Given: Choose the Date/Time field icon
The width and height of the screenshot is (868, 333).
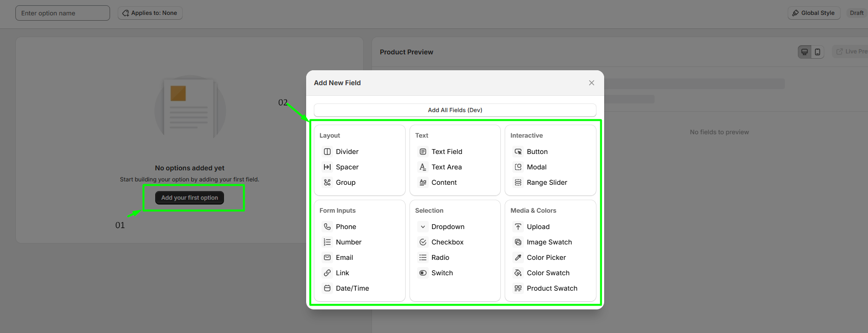Looking at the screenshot, I should (327, 288).
